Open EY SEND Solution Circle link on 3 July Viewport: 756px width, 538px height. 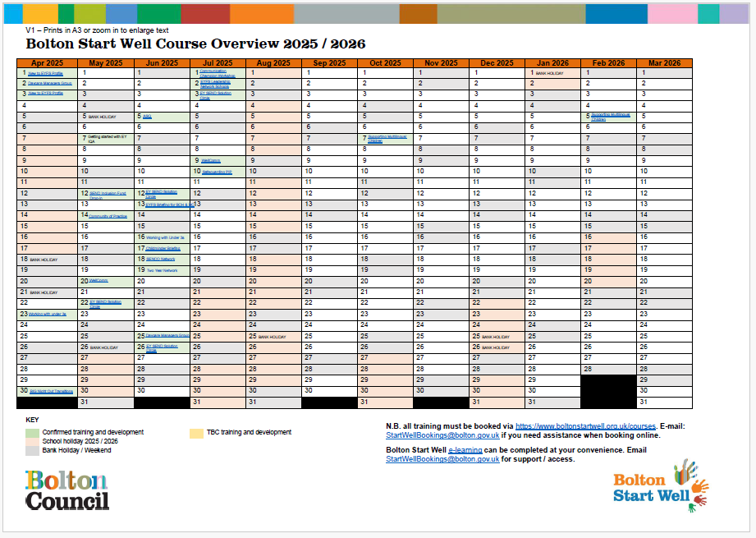click(x=216, y=95)
